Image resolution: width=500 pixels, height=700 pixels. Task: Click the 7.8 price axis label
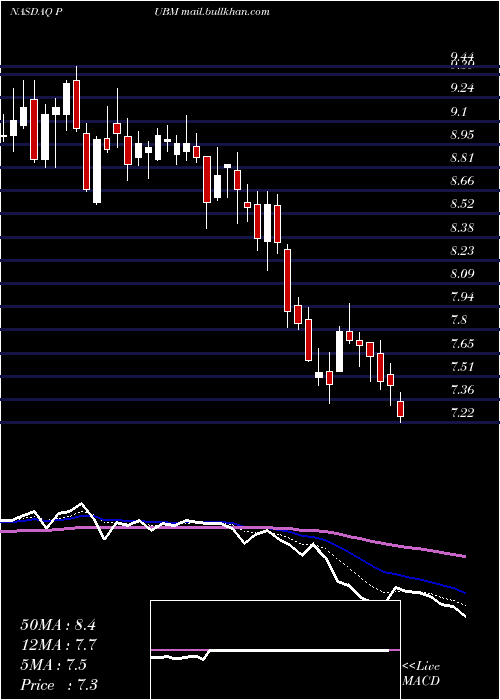pyautogui.click(x=458, y=320)
